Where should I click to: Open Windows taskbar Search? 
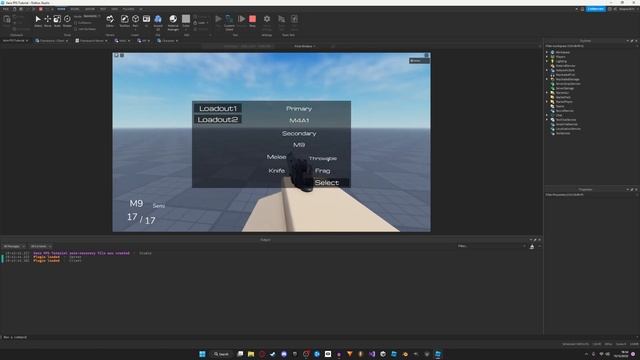(x=222, y=354)
